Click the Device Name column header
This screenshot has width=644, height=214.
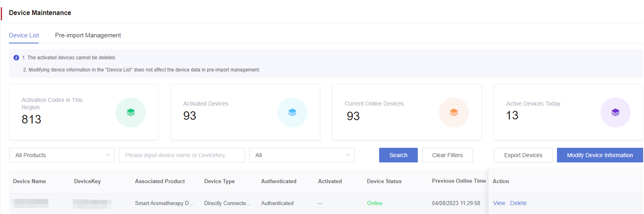(29, 181)
